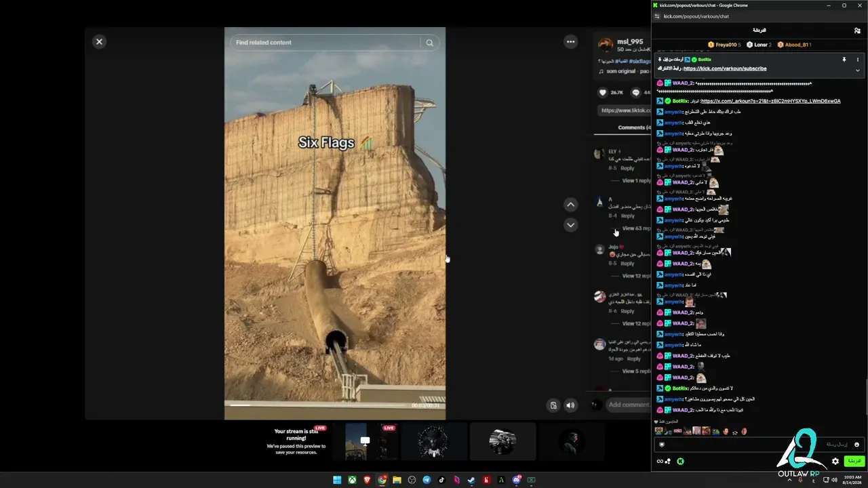Open the chat users list icon
868x488 pixels.
click(x=857, y=30)
